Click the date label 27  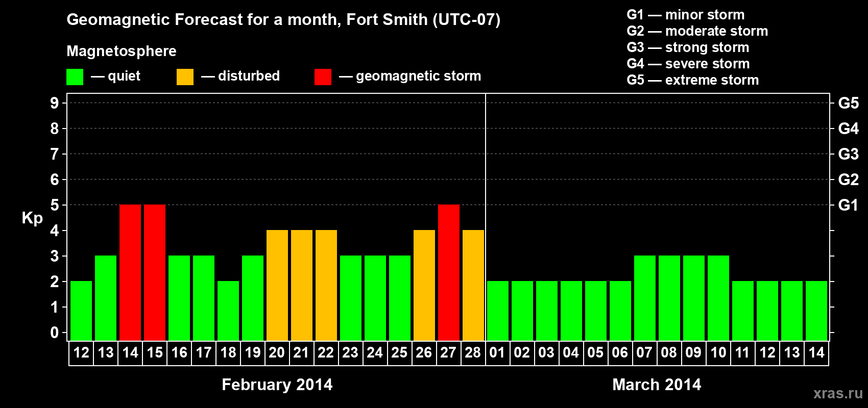(x=449, y=352)
